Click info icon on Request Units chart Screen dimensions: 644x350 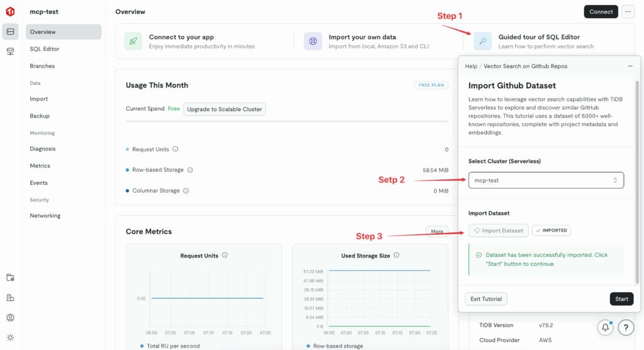[x=225, y=255]
